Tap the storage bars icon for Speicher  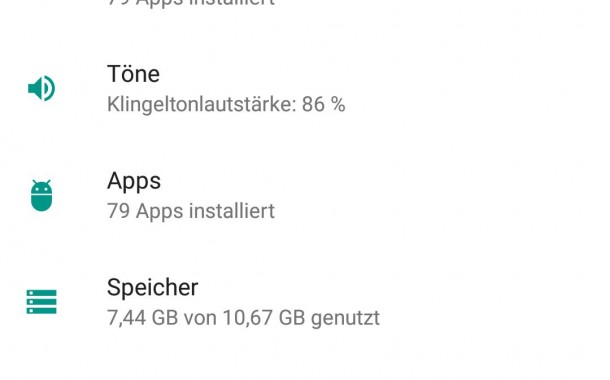click(42, 302)
